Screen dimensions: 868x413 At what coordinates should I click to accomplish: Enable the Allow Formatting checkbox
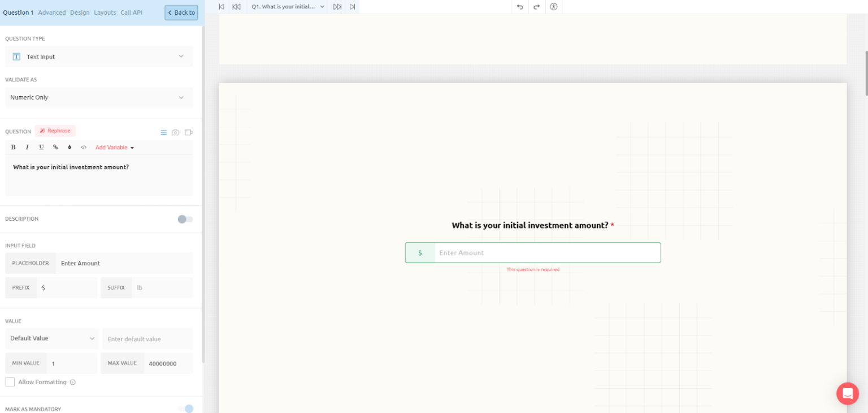click(x=10, y=382)
